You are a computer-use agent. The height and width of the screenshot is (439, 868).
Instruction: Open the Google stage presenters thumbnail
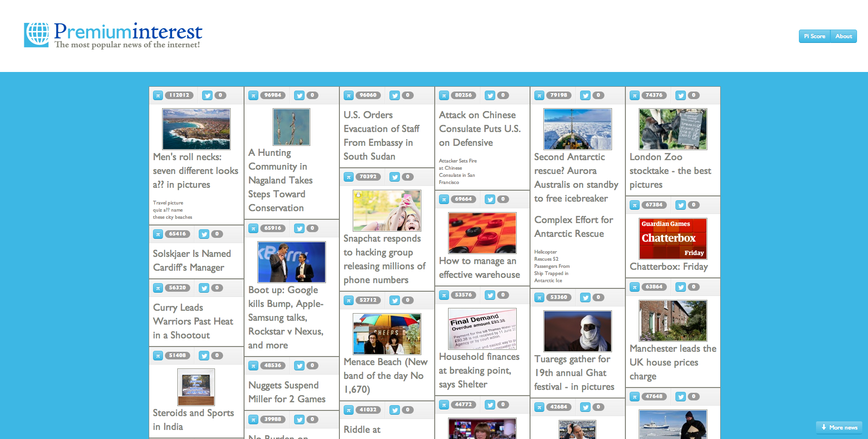(x=292, y=262)
